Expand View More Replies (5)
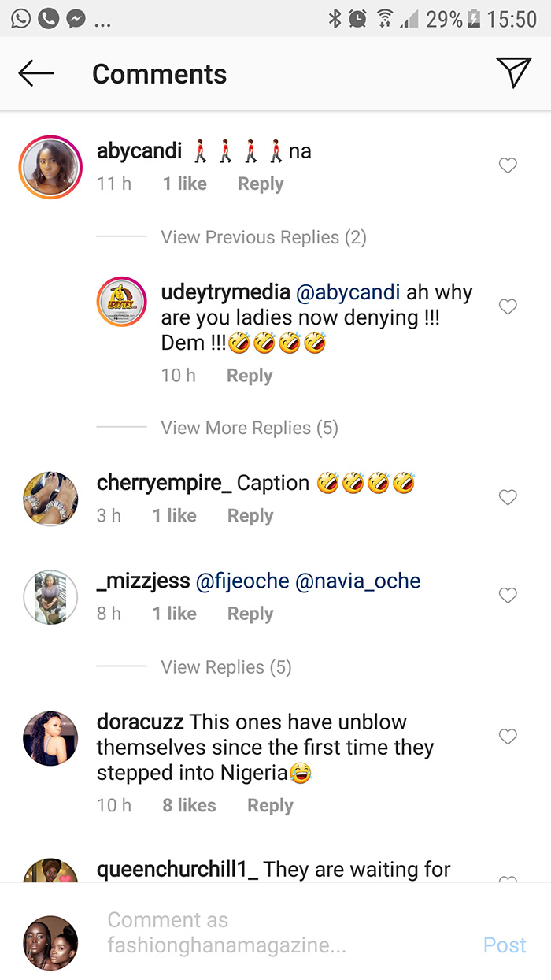 tap(249, 428)
